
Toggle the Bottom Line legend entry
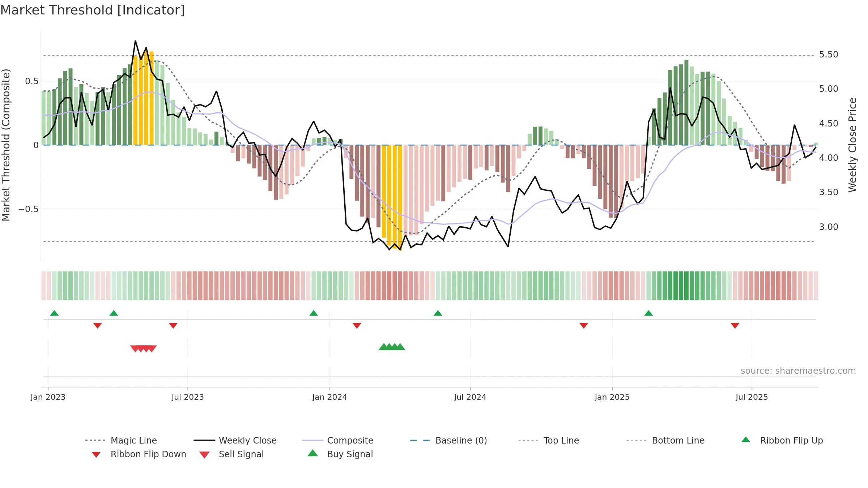coord(665,440)
